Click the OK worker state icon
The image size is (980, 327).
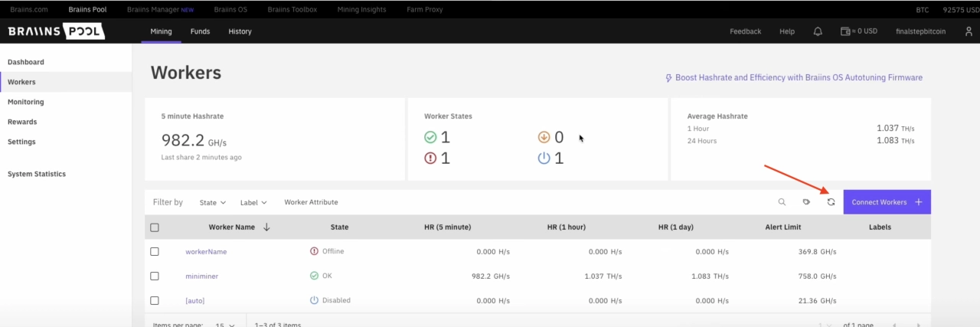431,137
